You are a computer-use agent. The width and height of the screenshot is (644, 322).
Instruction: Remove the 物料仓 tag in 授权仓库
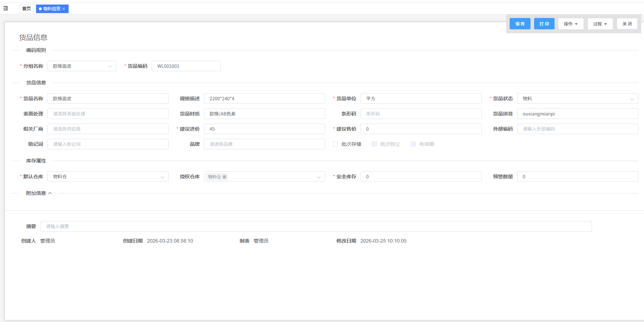point(224,177)
